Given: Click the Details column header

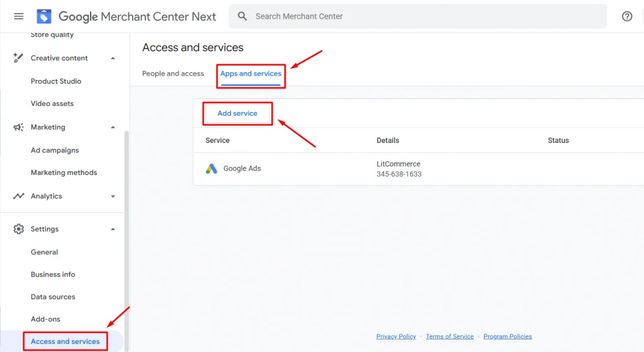Looking at the screenshot, I should (x=387, y=140).
